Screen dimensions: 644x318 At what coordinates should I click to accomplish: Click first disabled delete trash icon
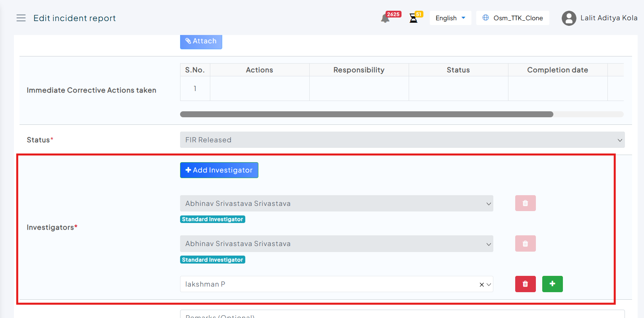coord(525,203)
